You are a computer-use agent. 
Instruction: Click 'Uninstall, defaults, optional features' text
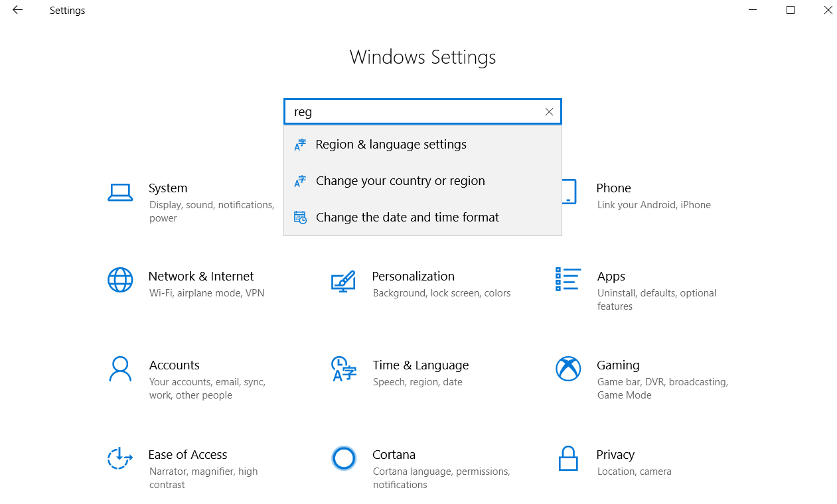tap(656, 300)
